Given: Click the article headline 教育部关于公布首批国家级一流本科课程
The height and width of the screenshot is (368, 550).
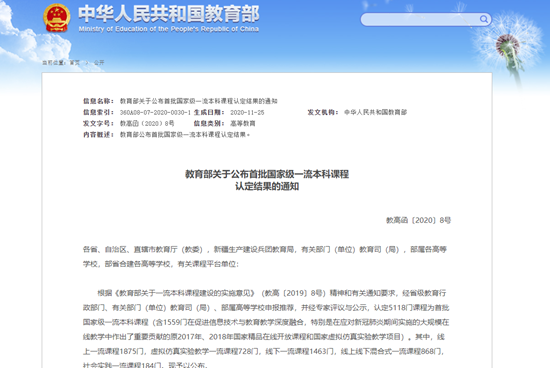Looking at the screenshot, I should coord(267,174).
